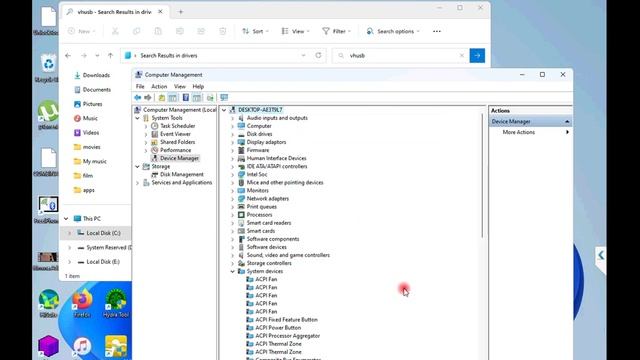The image size is (640, 360).
Task: Click the Explorer Back navigation arrow
Action: 68,56
